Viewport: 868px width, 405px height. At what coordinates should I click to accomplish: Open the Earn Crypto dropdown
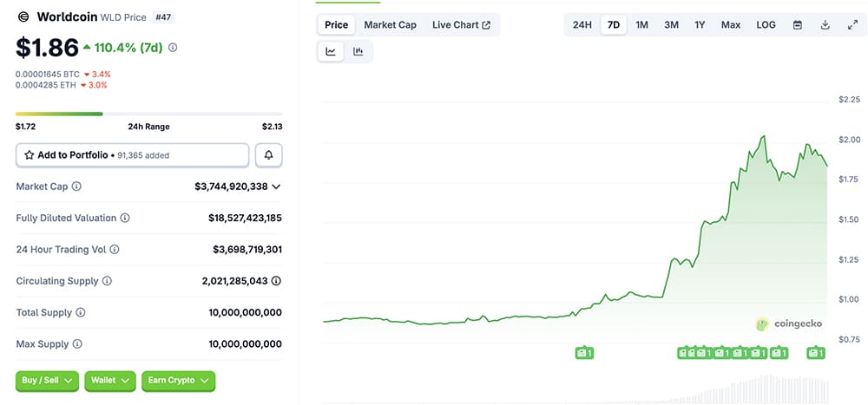click(x=178, y=381)
